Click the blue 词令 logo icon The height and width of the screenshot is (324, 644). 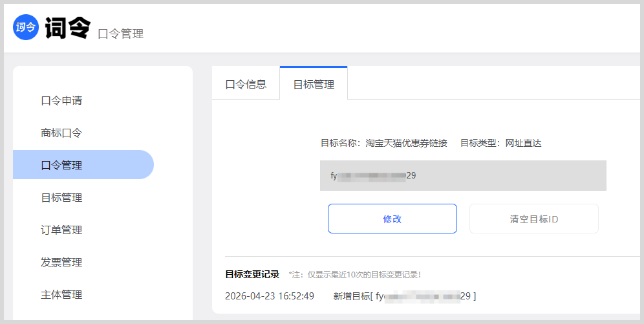click(x=26, y=27)
